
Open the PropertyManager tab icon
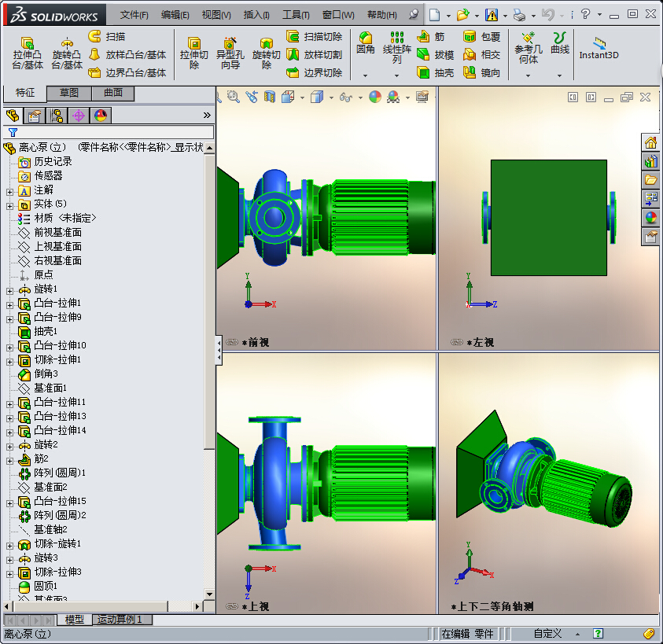tap(35, 116)
